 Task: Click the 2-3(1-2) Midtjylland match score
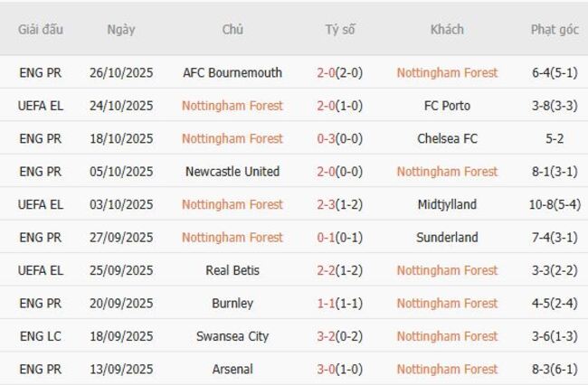pyautogui.click(x=340, y=204)
